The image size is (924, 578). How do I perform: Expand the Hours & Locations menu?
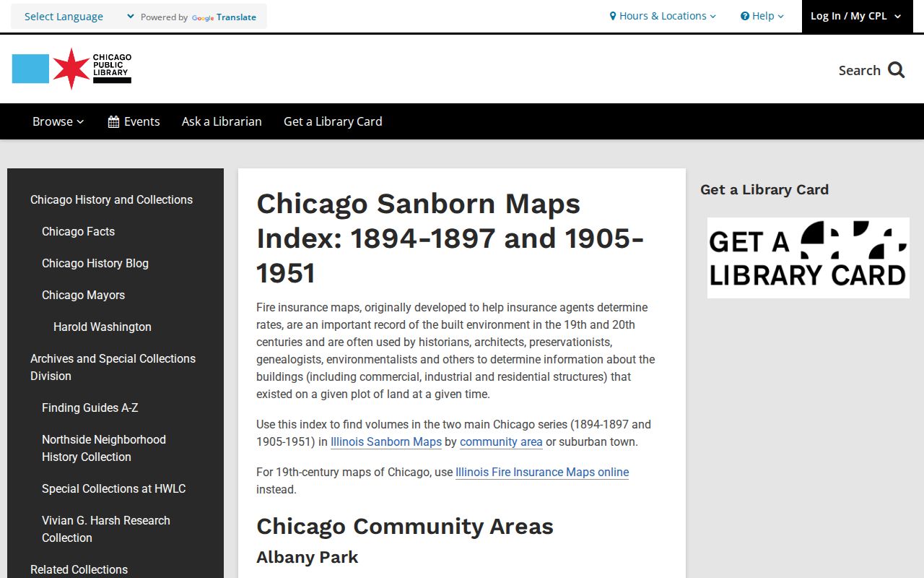pyautogui.click(x=663, y=16)
